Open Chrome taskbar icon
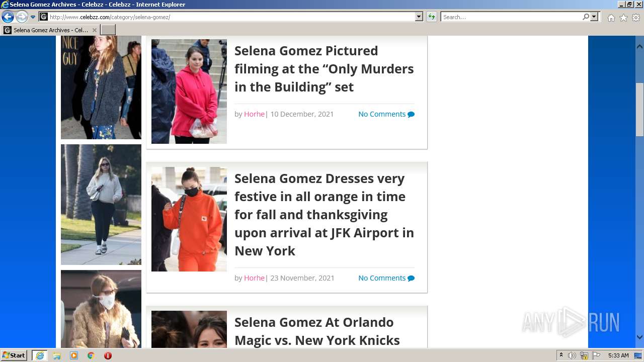The width and height of the screenshot is (644, 362). (x=91, y=355)
